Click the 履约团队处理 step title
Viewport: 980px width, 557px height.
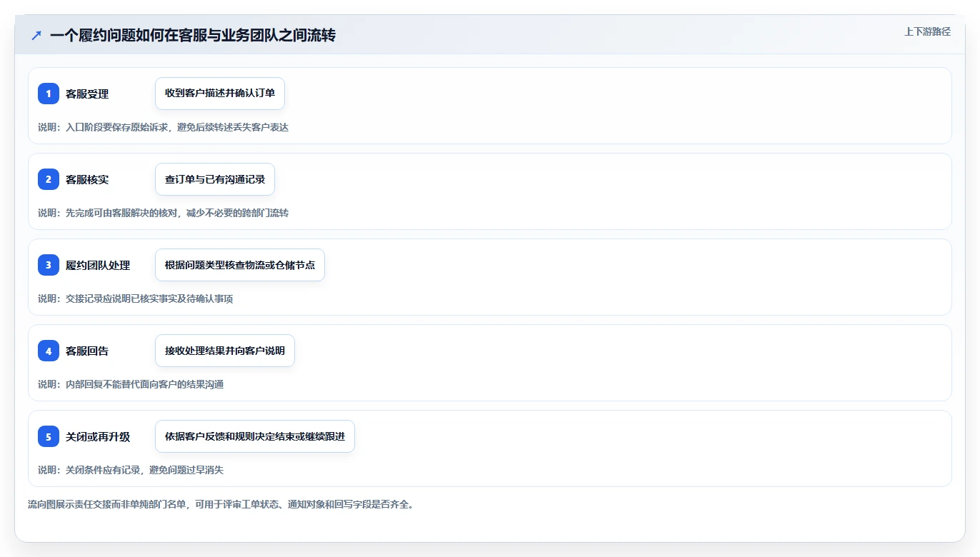pyautogui.click(x=98, y=265)
